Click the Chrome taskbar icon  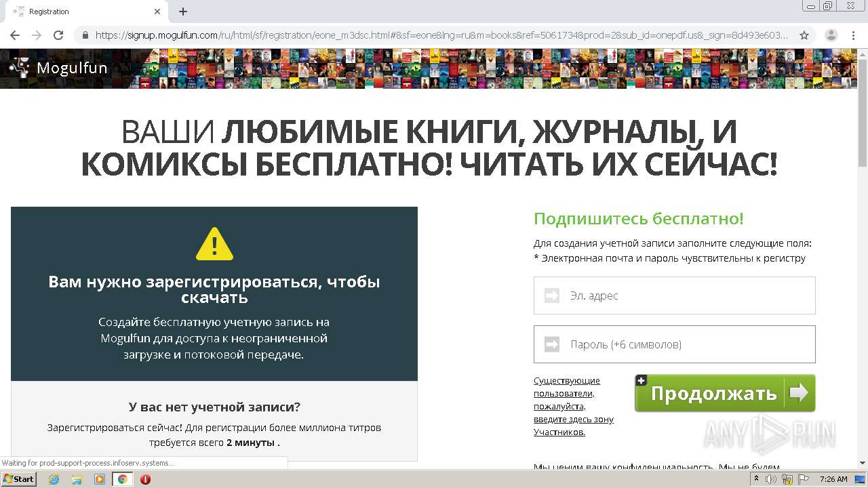coord(123,479)
